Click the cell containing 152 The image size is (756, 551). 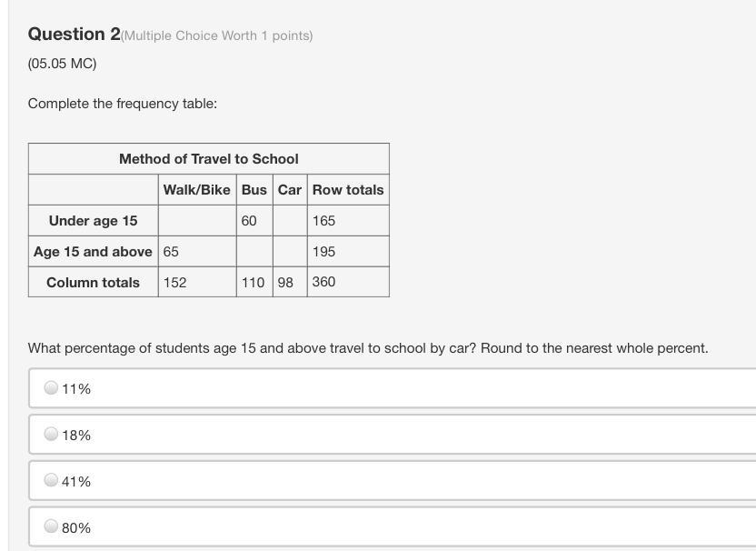[196, 282]
